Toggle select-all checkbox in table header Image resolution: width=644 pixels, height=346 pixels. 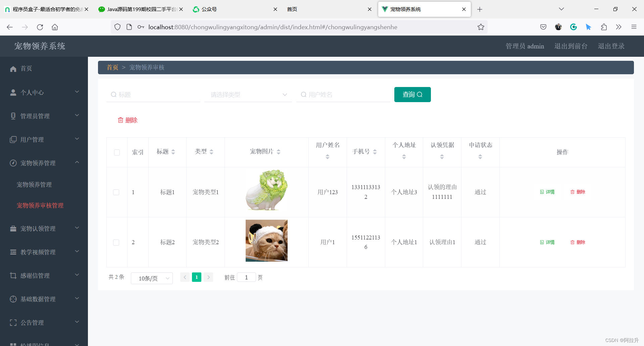tap(117, 153)
